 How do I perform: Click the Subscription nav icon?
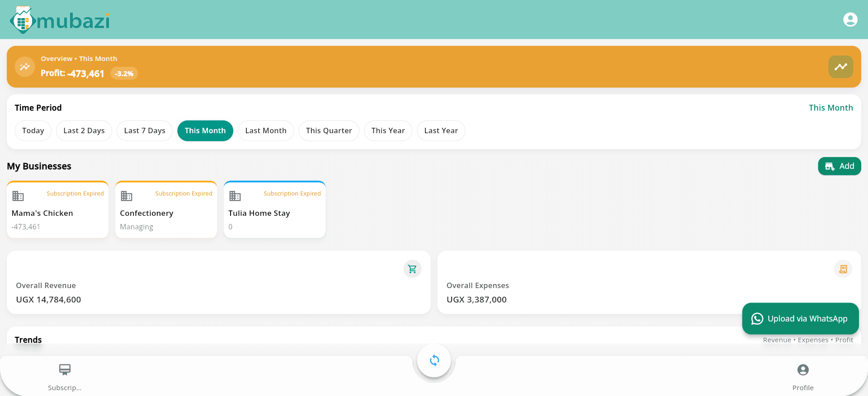click(x=65, y=370)
